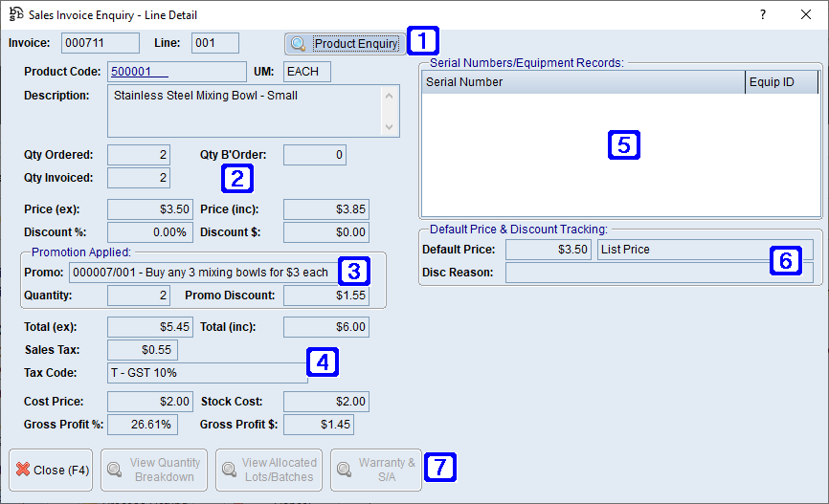Open Product Enquiry button
The image size is (829, 504).
click(x=346, y=44)
